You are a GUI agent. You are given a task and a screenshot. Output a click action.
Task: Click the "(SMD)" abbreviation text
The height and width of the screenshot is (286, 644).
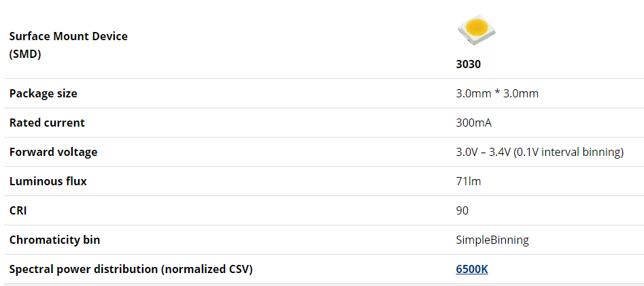coord(25,54)
